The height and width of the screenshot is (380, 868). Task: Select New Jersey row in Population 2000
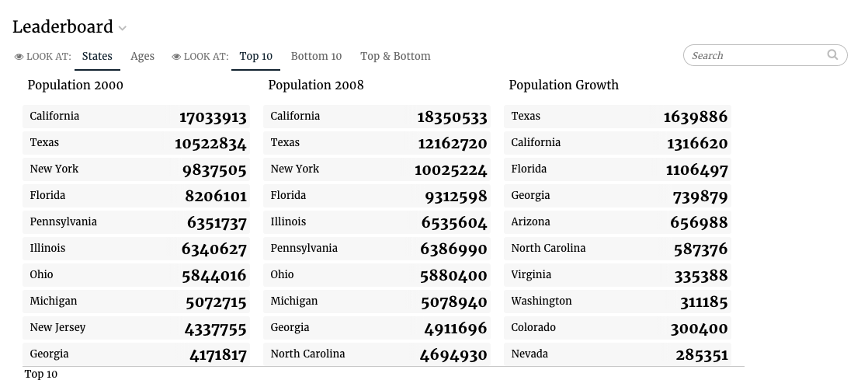(136, 327)
